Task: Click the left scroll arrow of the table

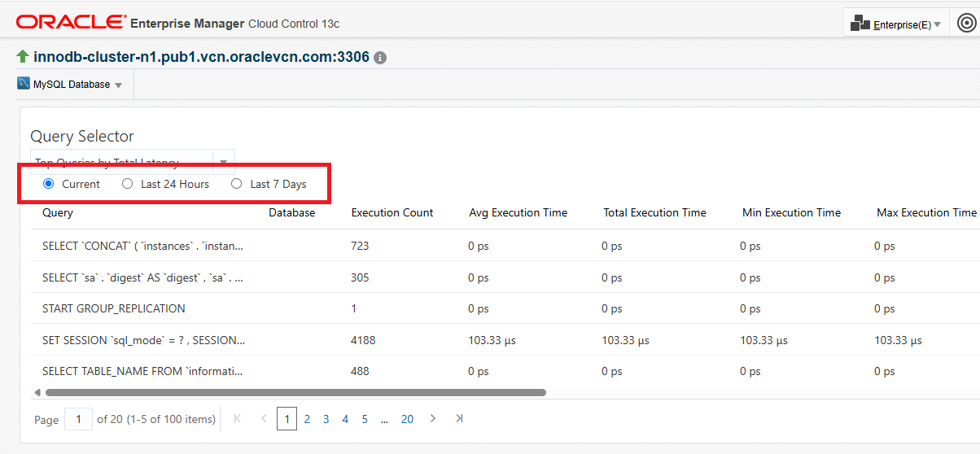Action: point(37,392)
